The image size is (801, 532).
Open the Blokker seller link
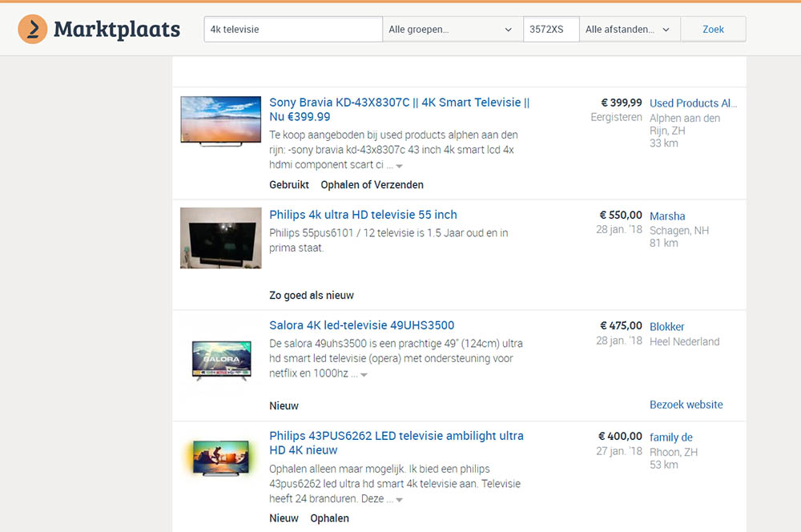click(x=666, y=326)
